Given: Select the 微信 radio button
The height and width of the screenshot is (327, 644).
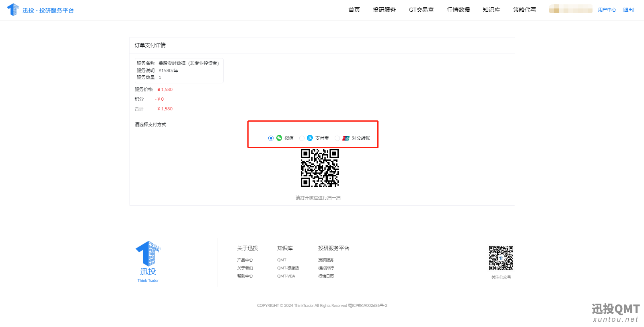Looking at the screenshot, I should [x=271, y=138].
